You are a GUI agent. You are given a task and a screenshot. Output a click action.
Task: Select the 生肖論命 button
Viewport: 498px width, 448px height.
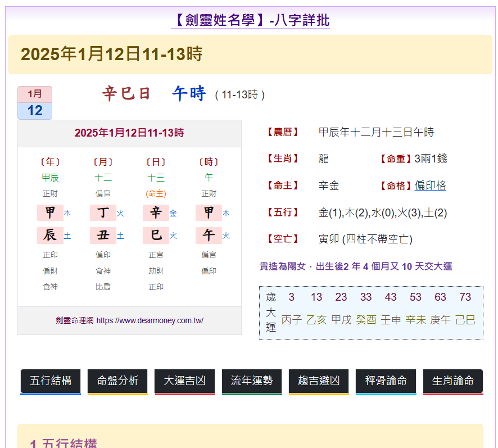click(x=452, y=381)
